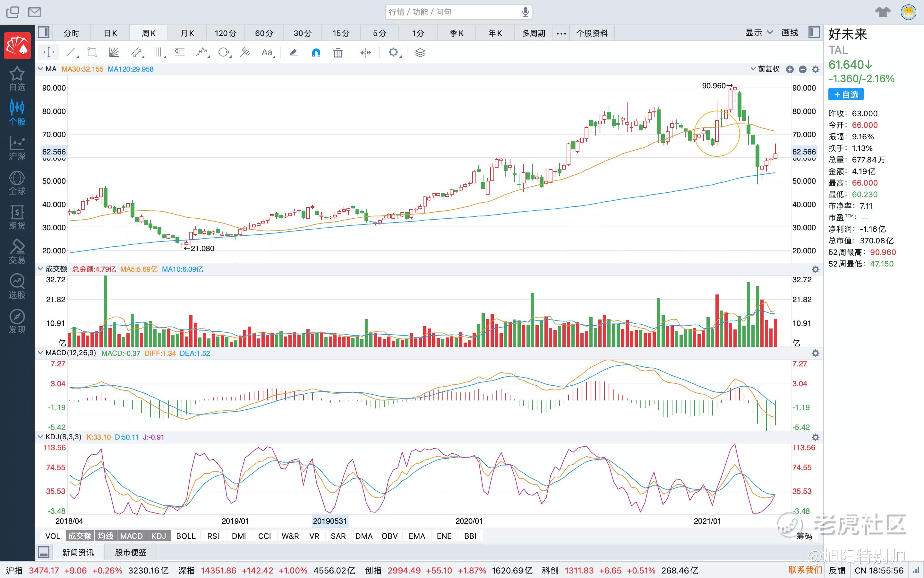Screen dimensions: 924x578
Task: Toggle the bottom panel collapse icon
Action: pyautogui.click(x=44, y=552)
